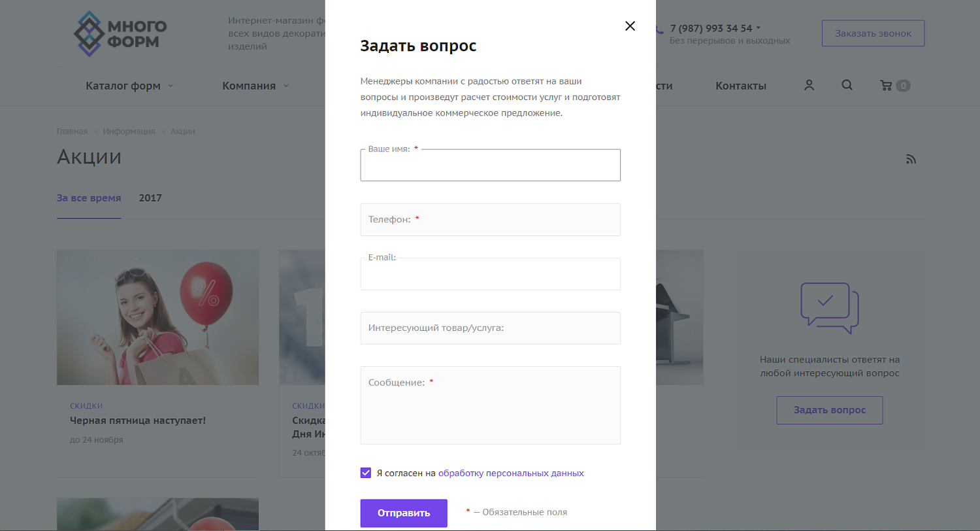
Task: Expand the Компания dropdown
Action: [x=255, y=85]
